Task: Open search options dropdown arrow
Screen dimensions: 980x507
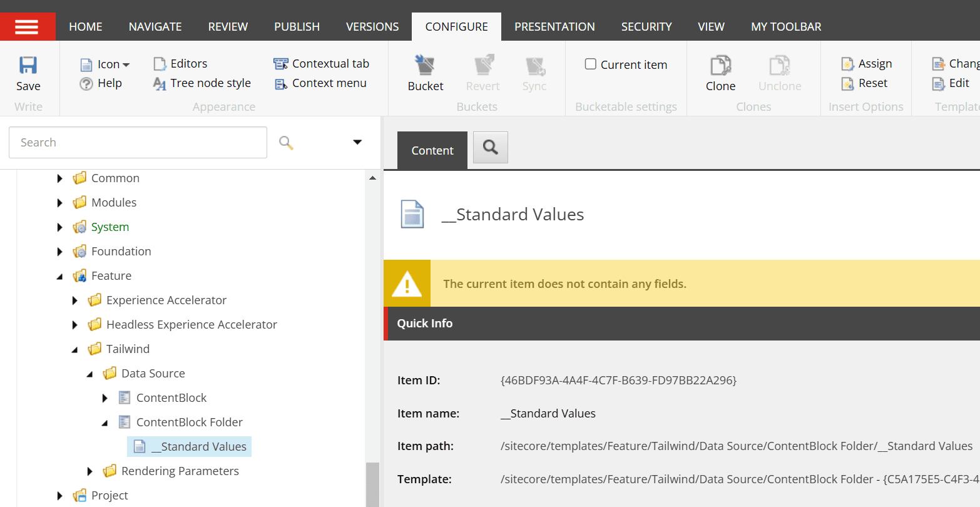Action: (357, 142)
